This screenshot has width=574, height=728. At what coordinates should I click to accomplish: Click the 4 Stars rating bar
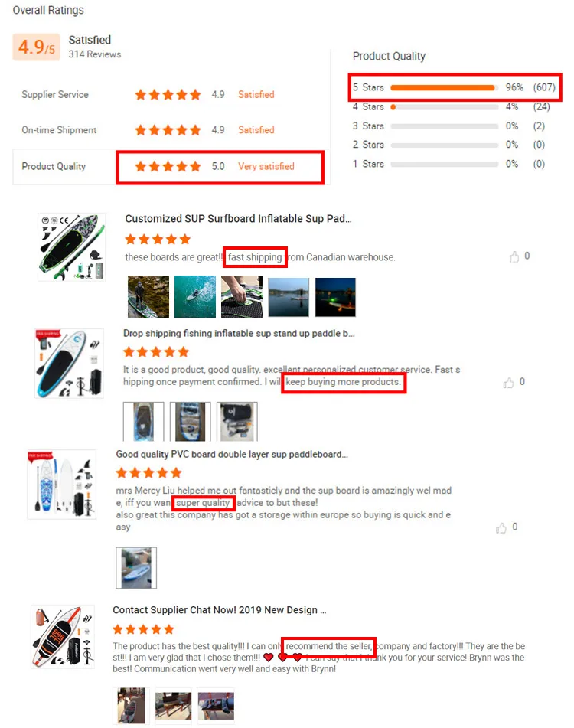(x=444, y=106)
